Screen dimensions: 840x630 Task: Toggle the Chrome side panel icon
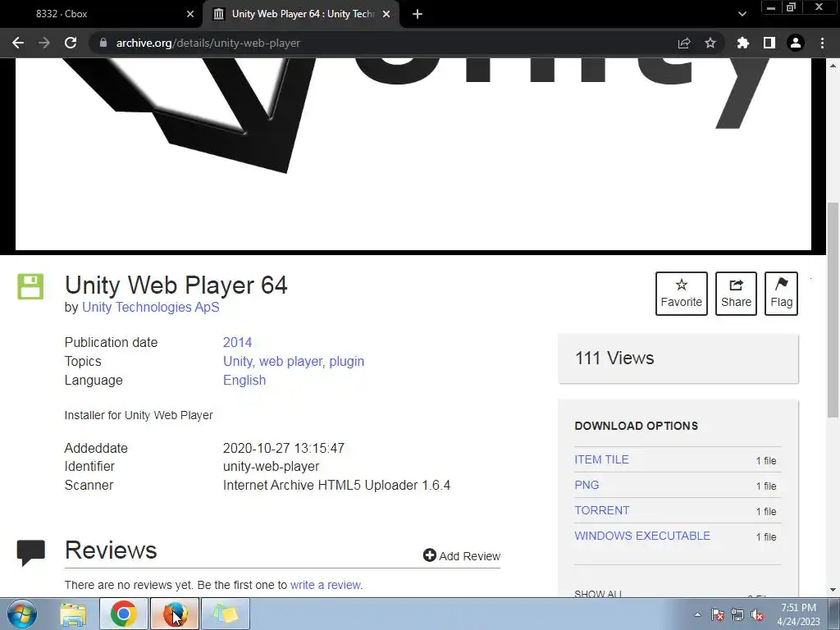tap(769, 43)
